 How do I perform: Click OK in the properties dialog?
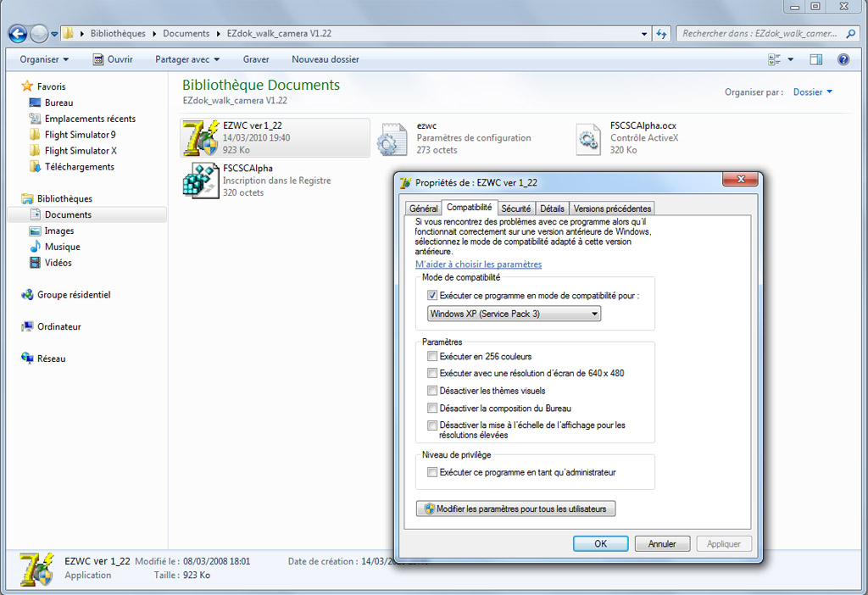(601, 543)
